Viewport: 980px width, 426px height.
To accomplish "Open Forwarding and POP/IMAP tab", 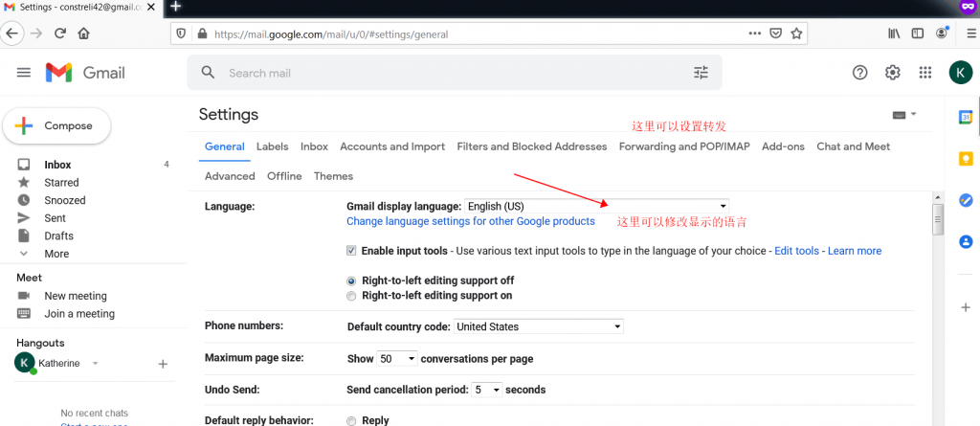I will (684, 146).
